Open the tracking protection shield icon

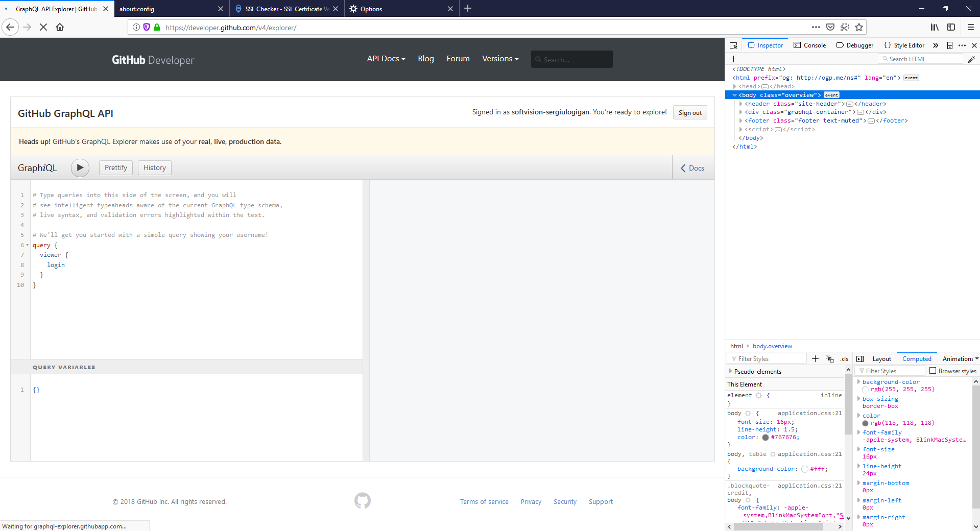tap(147, 27)
